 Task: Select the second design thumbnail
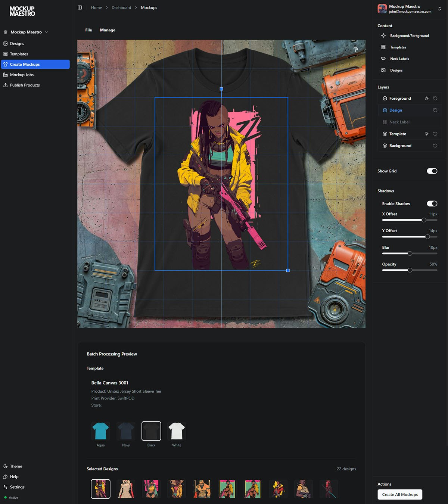pos(126,489)
